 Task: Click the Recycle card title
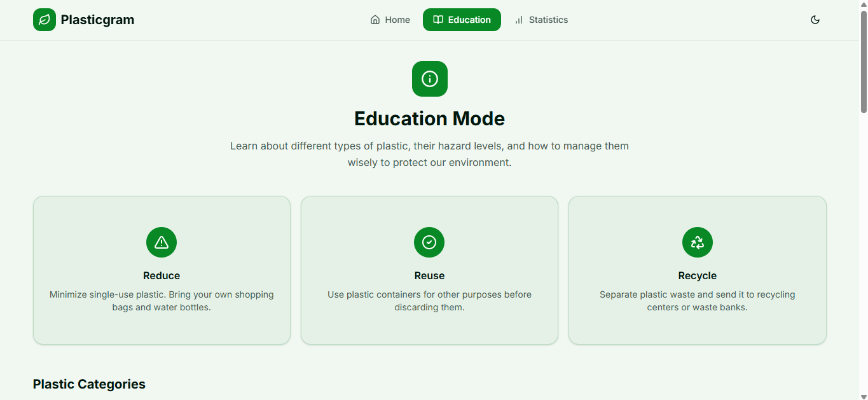[698, 275]
